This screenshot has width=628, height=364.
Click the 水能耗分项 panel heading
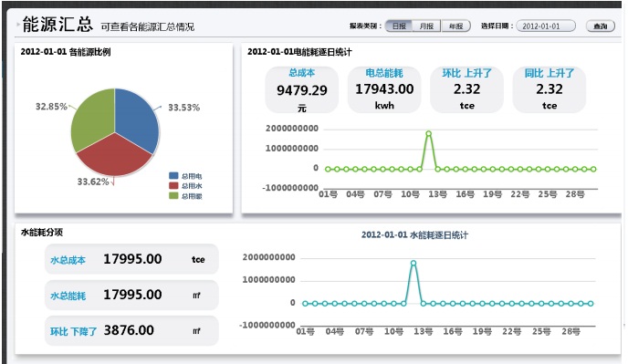click(x=42, y=233)
